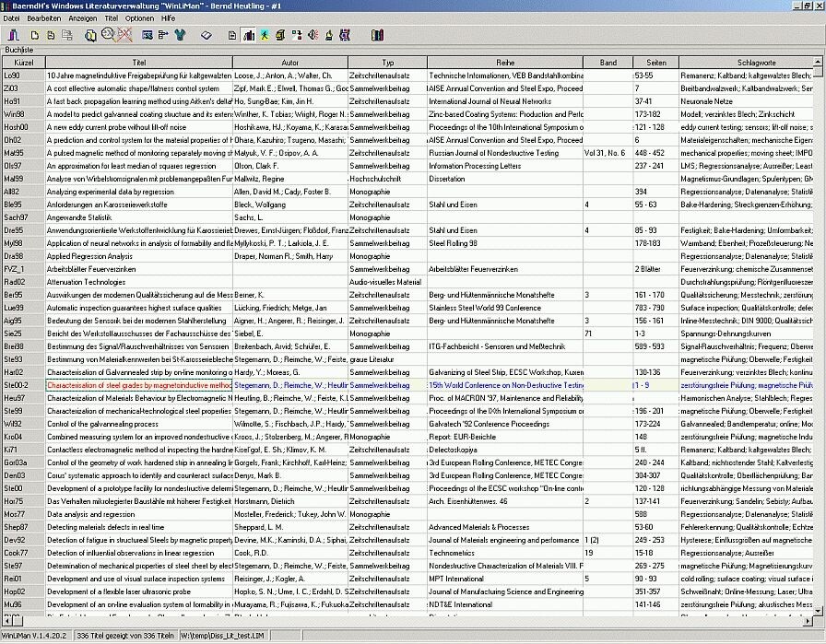Screen dimensions: 826x644
Task: Click the single lined page toolbar icon
Action: [232, 35]
